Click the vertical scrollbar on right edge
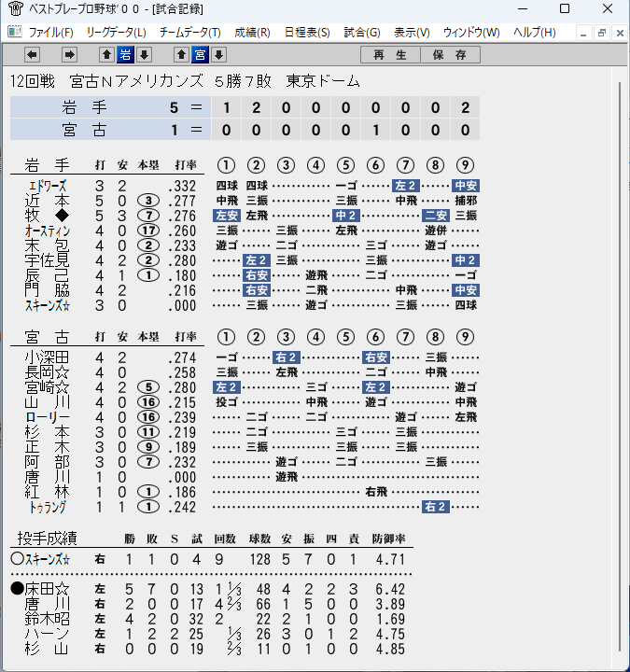 click(620, 367)
